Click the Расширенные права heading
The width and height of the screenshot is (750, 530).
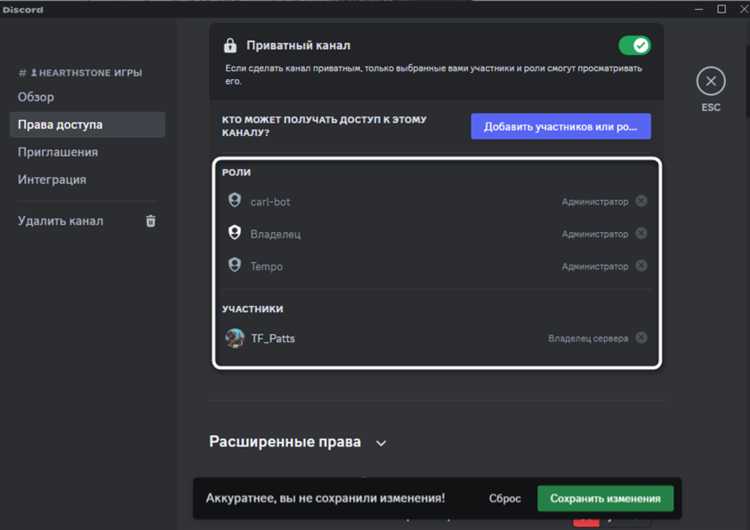click(285, 442)
